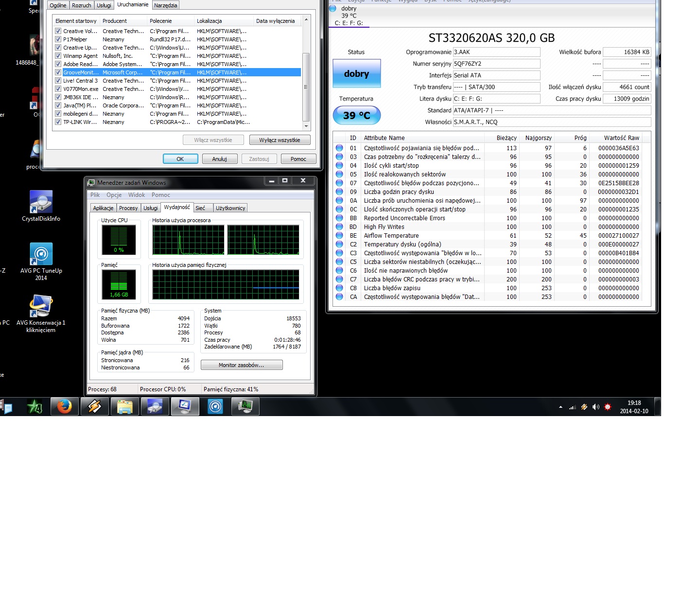Show hidden tray icons arrow

560,407
